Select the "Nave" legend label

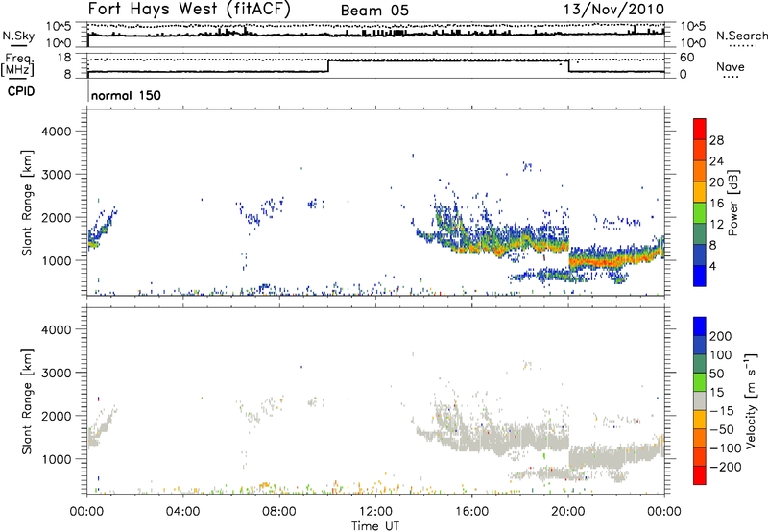(x=731, y=66)
